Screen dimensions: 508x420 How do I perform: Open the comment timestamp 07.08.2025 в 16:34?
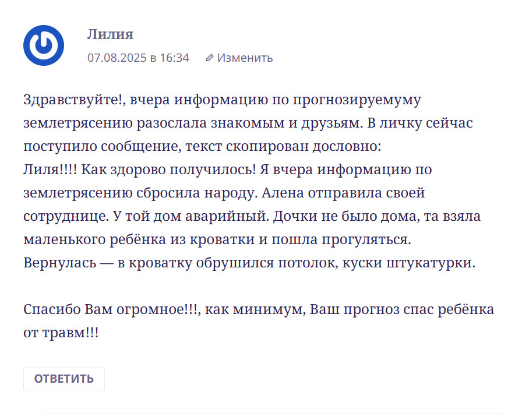[x=138, y=58]
